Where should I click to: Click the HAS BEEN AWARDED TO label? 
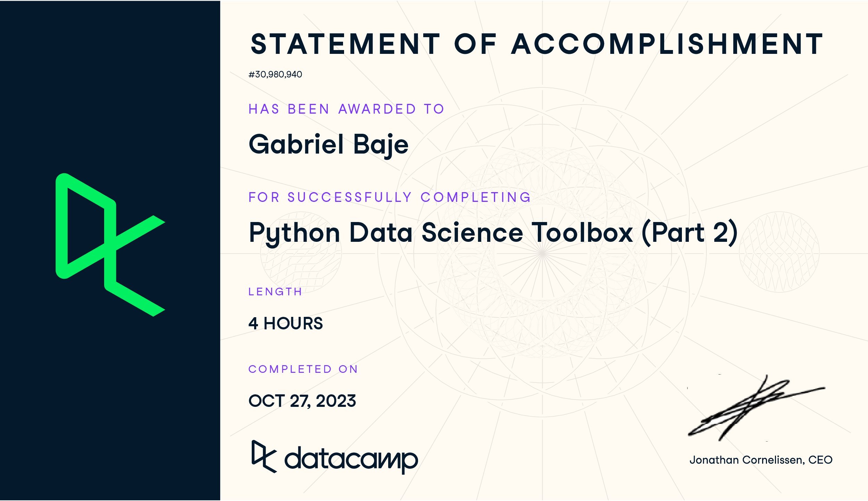tap(346, 109)
